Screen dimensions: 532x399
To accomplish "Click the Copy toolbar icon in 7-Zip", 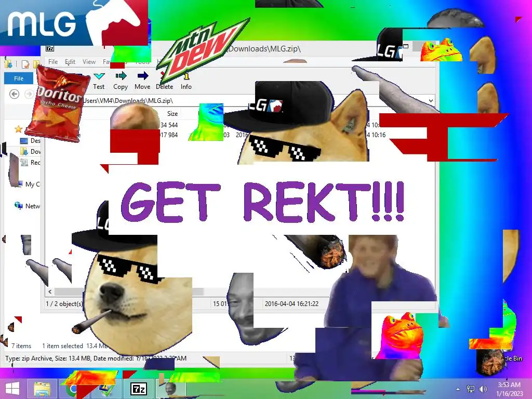I will pos(121,76).
